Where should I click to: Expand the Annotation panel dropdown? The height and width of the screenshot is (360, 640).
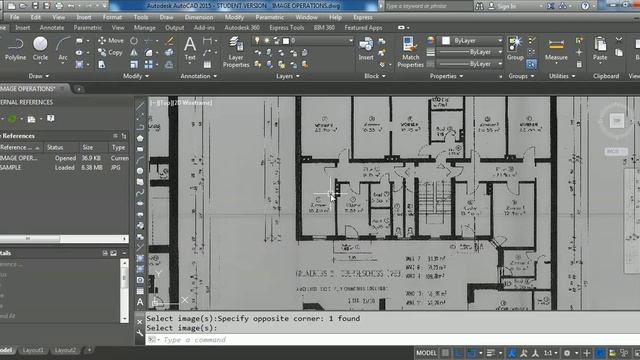199,76
